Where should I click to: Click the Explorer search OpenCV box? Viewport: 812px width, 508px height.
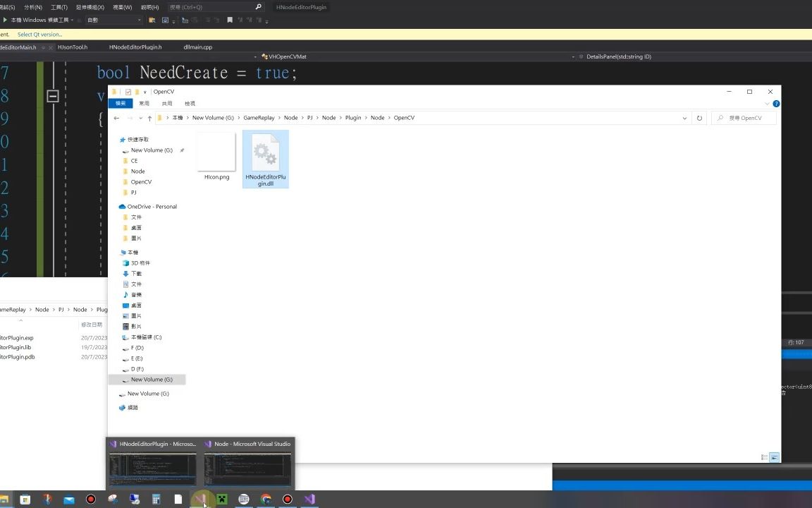(744, 119)
